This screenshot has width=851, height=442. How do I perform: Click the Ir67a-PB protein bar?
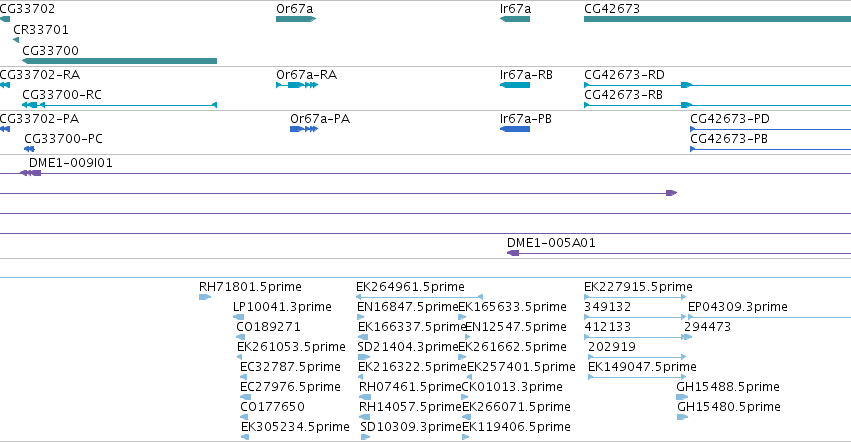(515, 129)
